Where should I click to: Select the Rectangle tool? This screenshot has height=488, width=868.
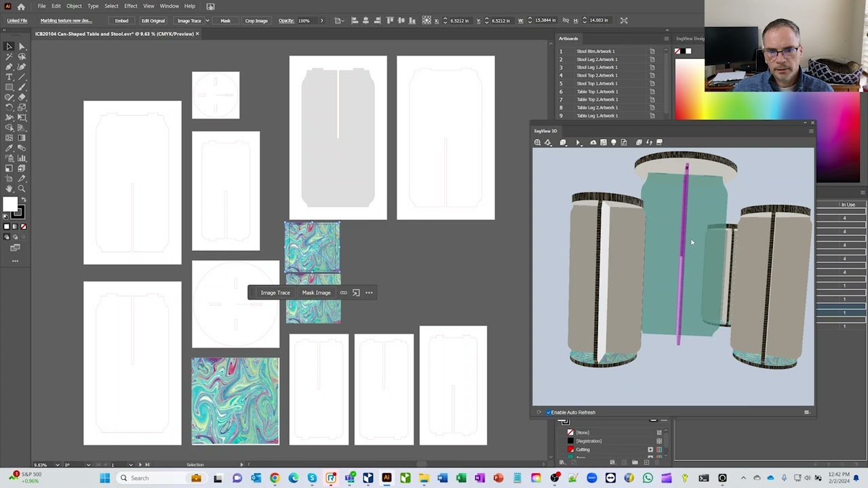(x=9, y=87)
